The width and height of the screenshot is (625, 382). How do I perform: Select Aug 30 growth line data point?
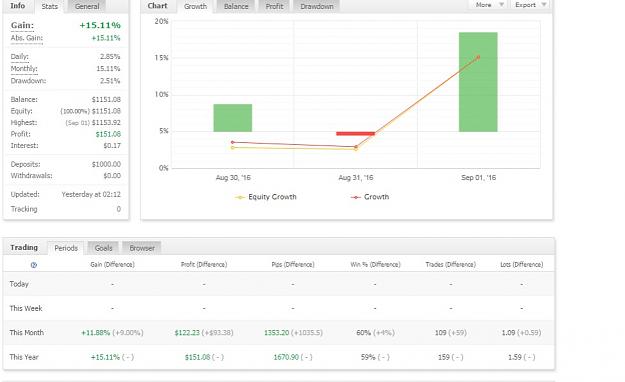(x=233, y=142)
